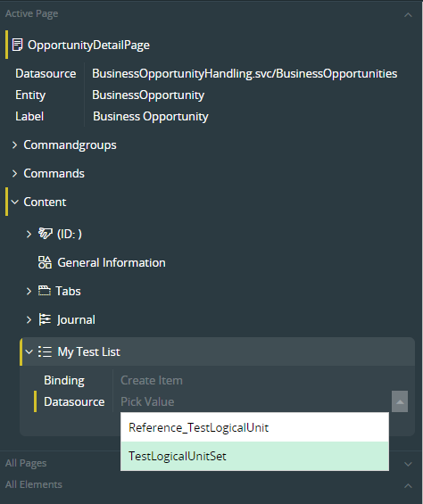Expand the (ID: ) selector node

(29, 234)
